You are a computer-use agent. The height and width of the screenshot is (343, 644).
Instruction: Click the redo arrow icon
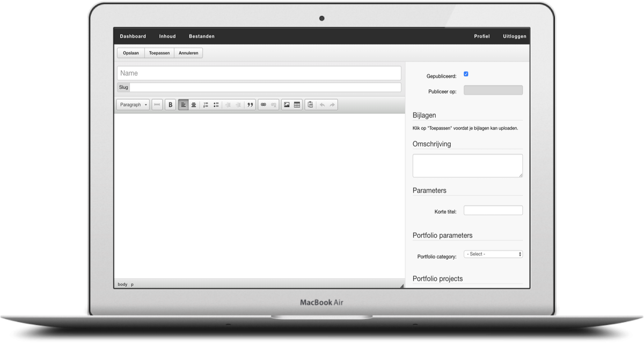[332, 105]
